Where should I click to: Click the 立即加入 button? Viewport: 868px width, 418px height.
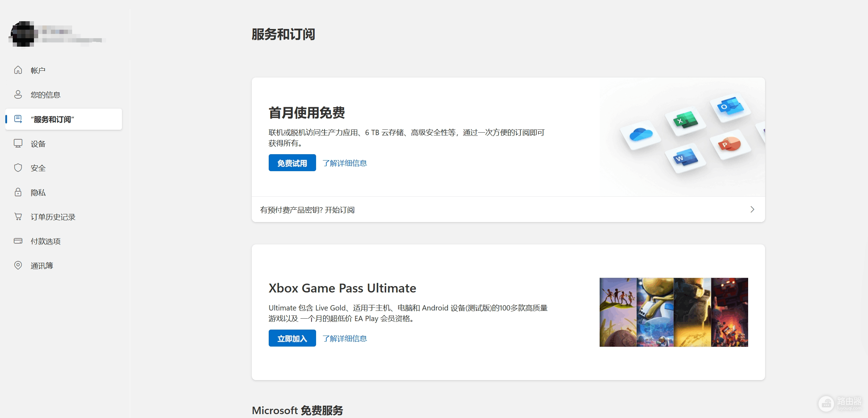[292, 338]
